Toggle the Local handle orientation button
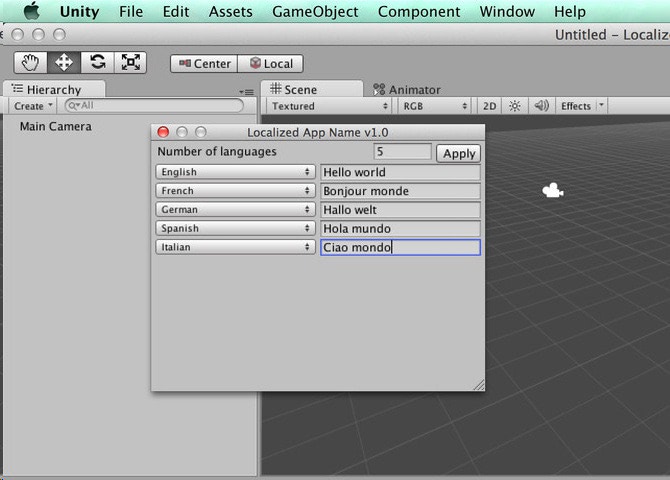 pos(270,64)
